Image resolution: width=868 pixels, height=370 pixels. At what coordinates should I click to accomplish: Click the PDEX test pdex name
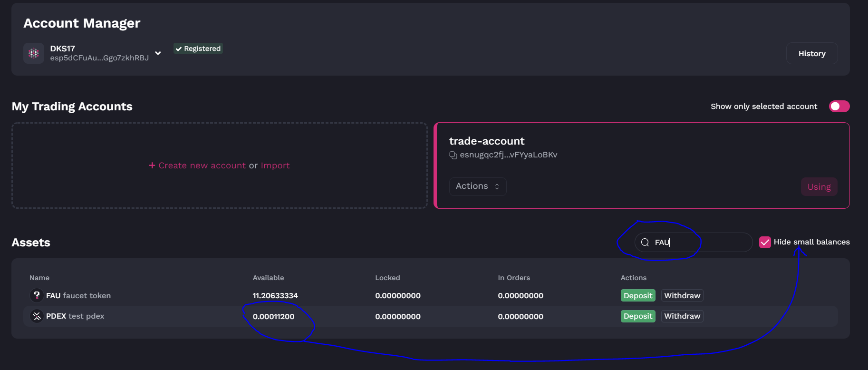pyautogui.click(x=75, y=316)
